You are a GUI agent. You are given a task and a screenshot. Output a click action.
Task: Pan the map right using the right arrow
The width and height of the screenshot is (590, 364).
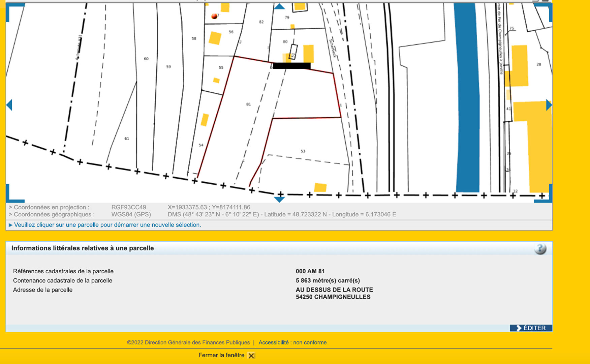549,105
